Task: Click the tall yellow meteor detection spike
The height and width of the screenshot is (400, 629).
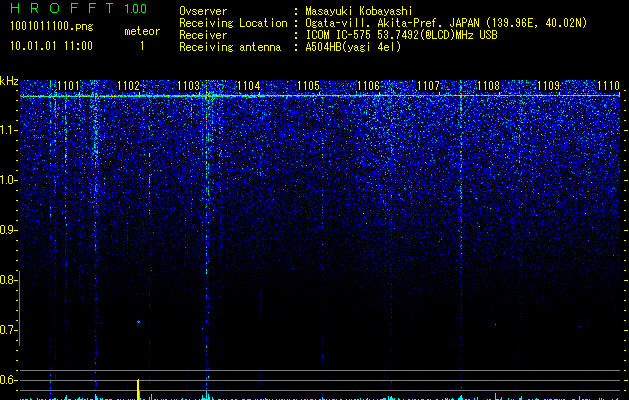Action: click(x=138, y=389)
